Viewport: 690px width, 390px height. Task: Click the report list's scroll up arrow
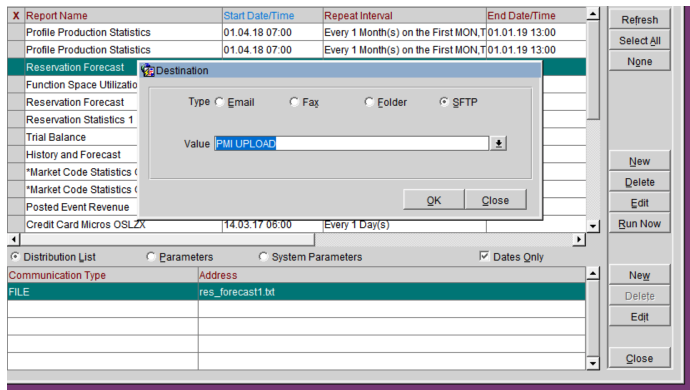click(593, 14)
